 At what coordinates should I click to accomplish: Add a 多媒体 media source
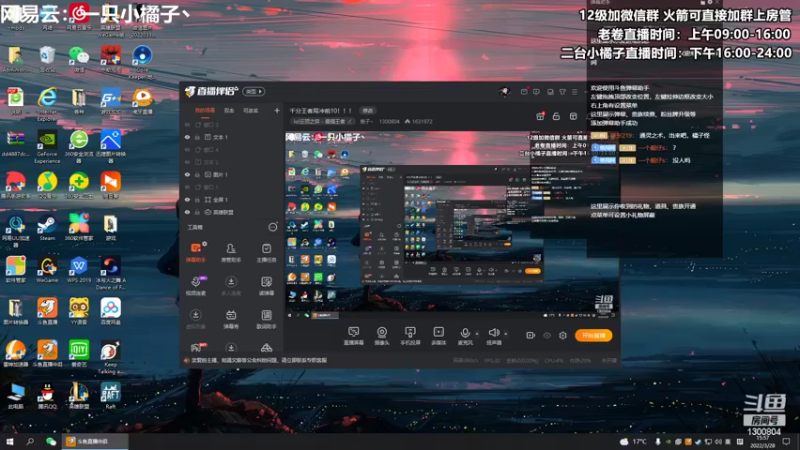(439, 336)
